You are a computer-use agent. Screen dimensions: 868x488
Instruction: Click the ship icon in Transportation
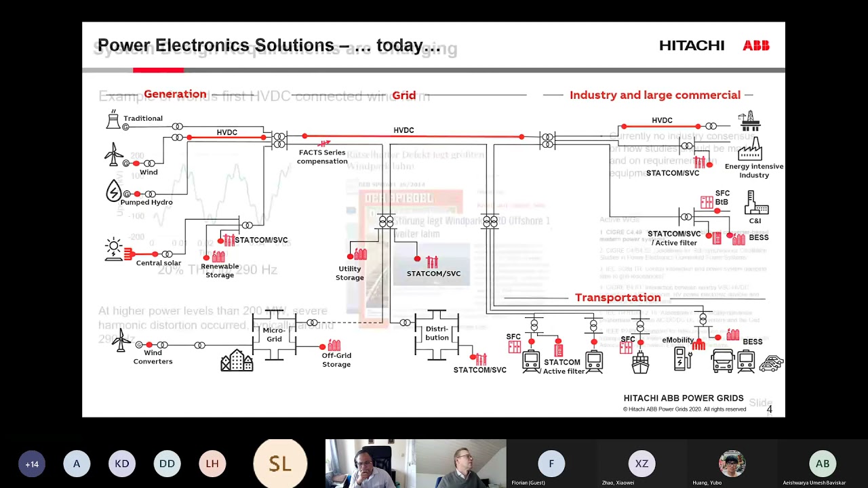click(x=641, y=363)
